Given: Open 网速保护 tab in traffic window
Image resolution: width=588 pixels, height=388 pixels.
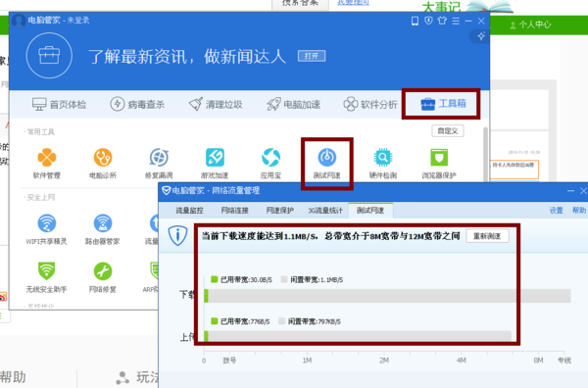Looking at the screenshot, I should point(279,211).
